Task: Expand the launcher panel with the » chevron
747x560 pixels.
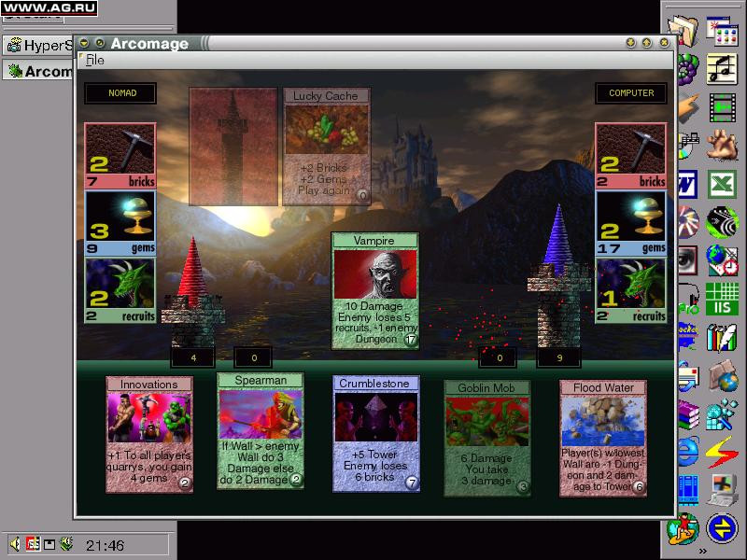Action: tap(703, 551)
